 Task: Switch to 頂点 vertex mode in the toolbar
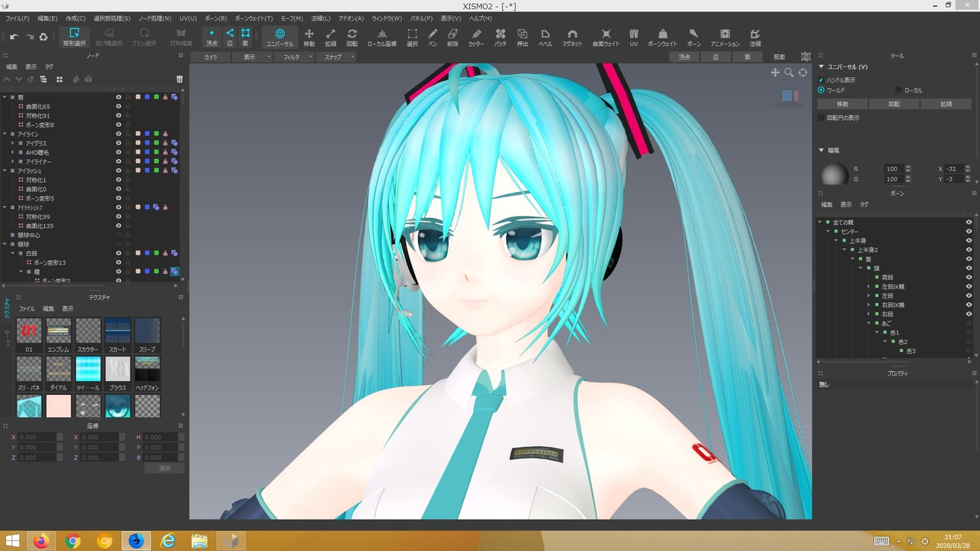212,37
